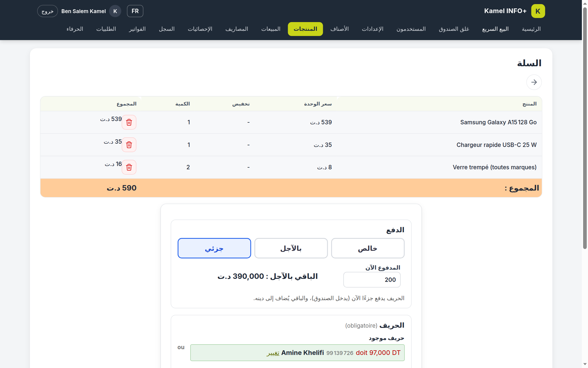This screenshot has height=368, width=588.
Task: Click the unit price 8 د.ت cell
Action: [324, 167]
